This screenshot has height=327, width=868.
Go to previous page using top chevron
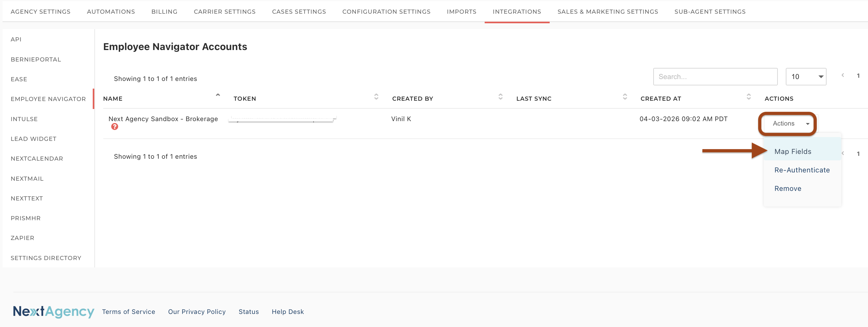[x=843, y=76]
